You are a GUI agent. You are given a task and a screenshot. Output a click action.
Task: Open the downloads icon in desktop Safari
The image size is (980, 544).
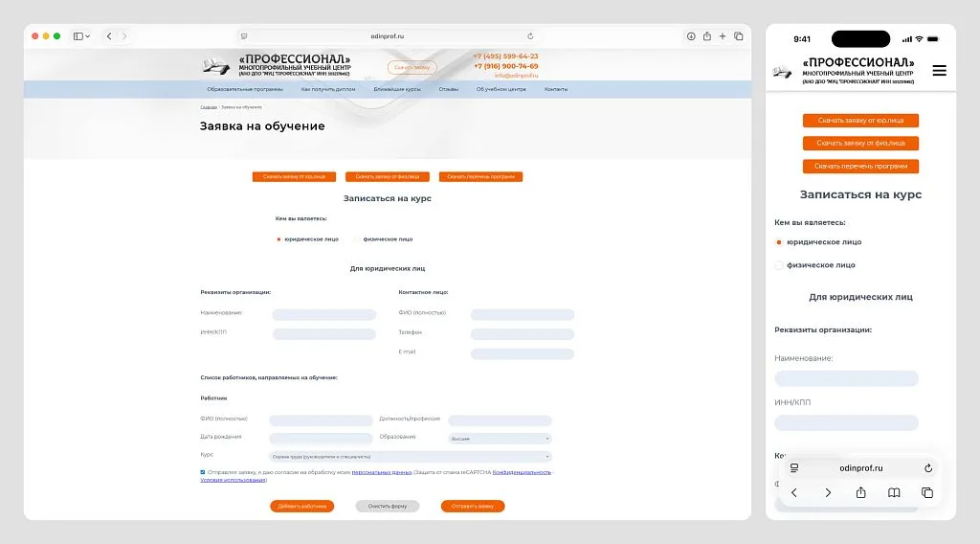691,36
